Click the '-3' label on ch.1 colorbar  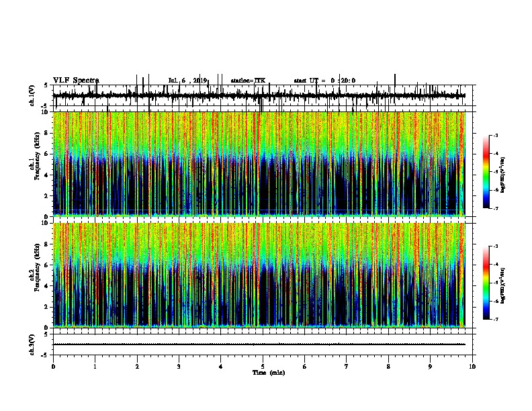[x=495, y=135]
